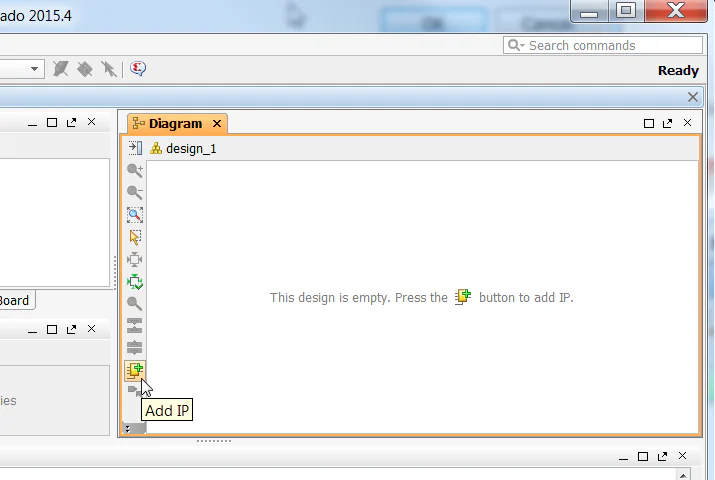The image size is (715, 480).
Task: Pick the Select Area cursor tool
Action: pos(135,237)
